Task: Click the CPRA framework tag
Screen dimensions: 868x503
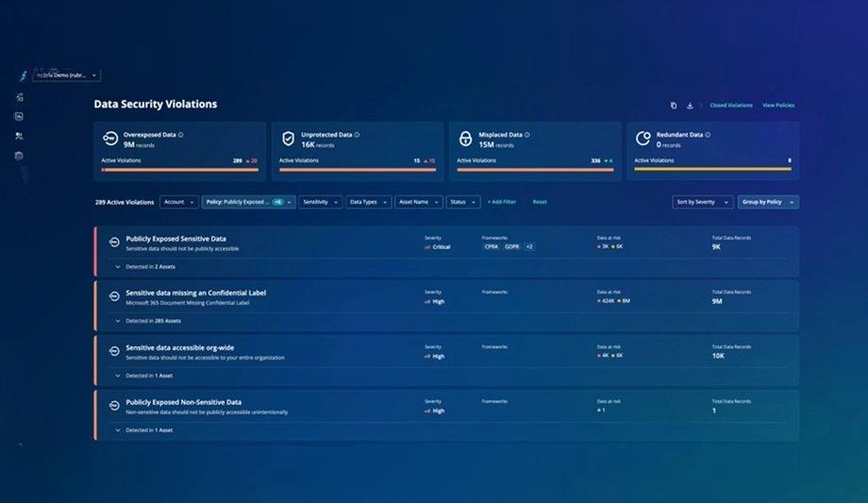Action: coord(492,247)
